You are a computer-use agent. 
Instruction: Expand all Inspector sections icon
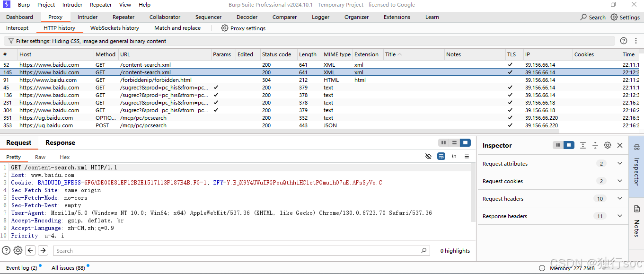pos(583,145)
